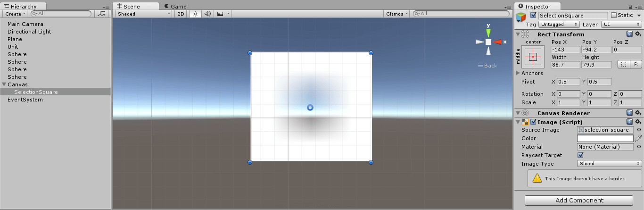Click the GameObject cube icon
644x210 pixels.
pyautogui.click(x=521, y=17)
